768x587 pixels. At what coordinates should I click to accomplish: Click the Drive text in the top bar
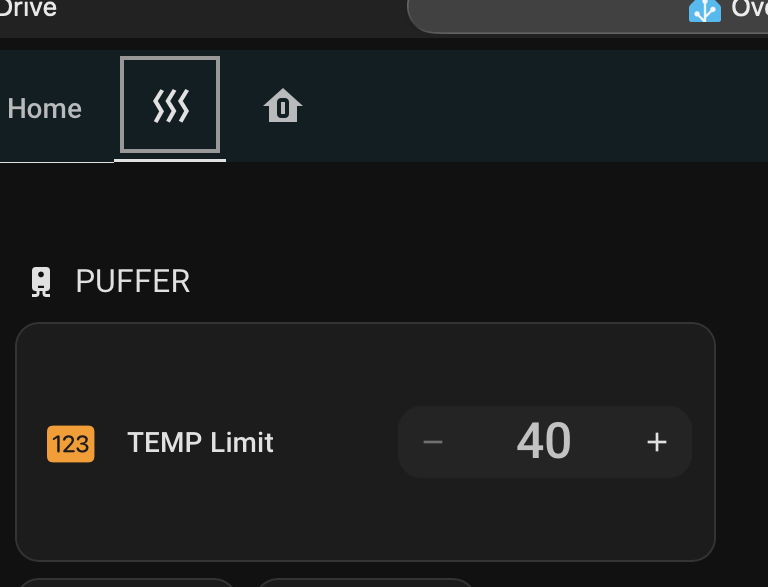[x=28, y=9]
